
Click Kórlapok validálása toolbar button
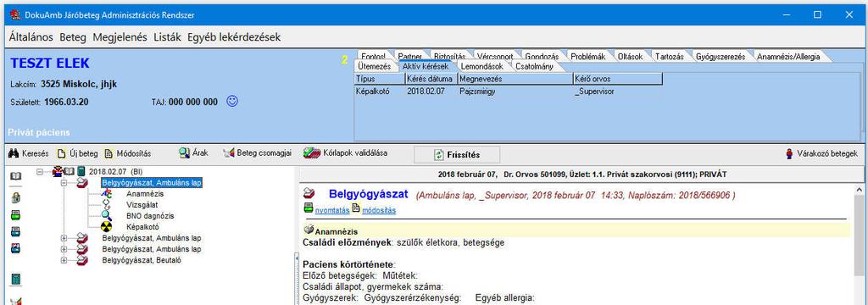coord(346,153)
